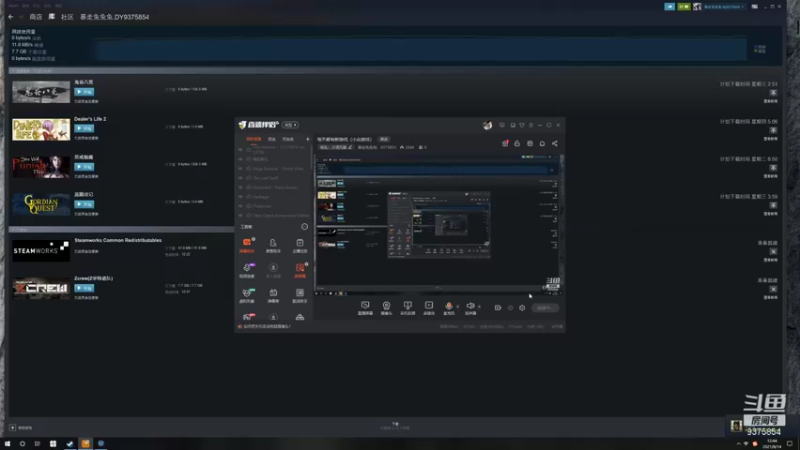This screenshot has height=450, width=800.
Task: Open the 鬼谷八荒 game thumbnail
Action: pos(41,92)
